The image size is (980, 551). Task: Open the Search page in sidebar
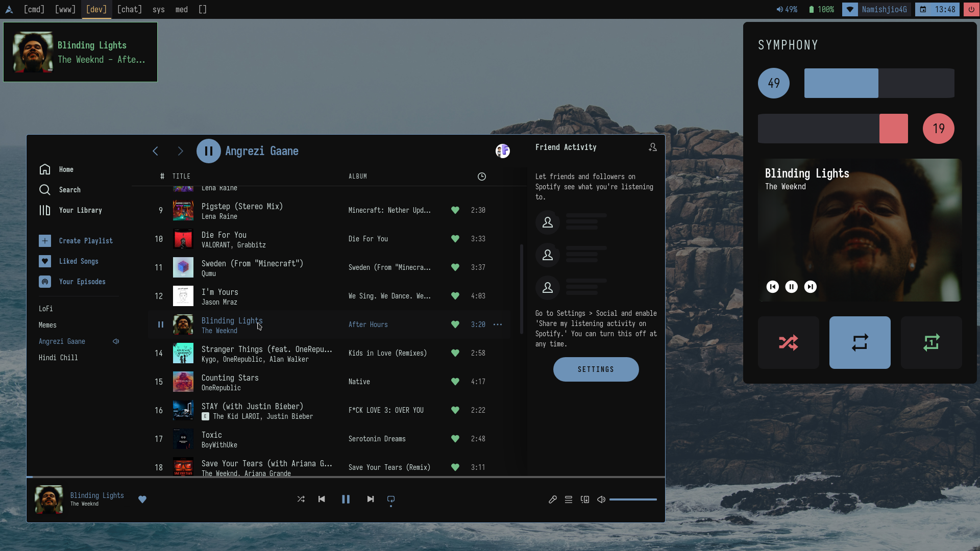(x=69, y=190)
